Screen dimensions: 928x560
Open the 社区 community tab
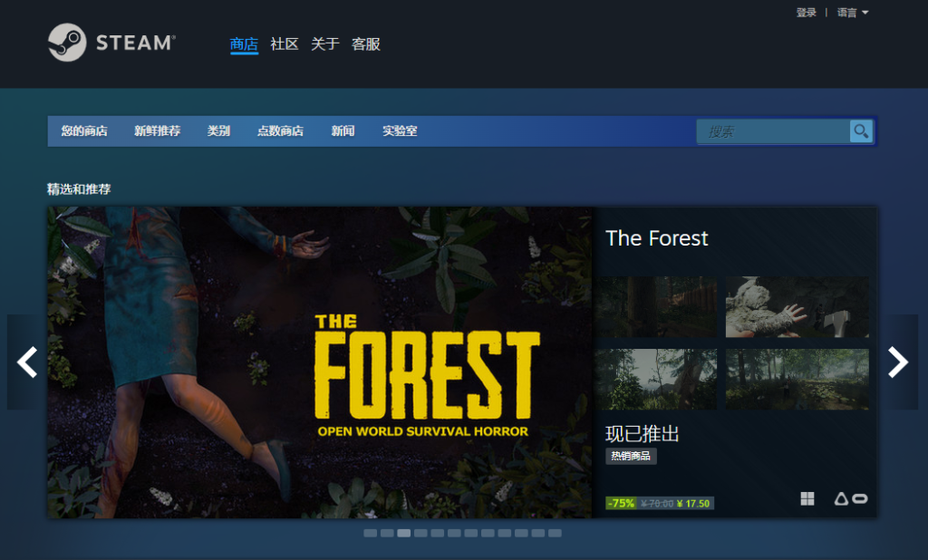pyautogui.click(x=284, y=43)
